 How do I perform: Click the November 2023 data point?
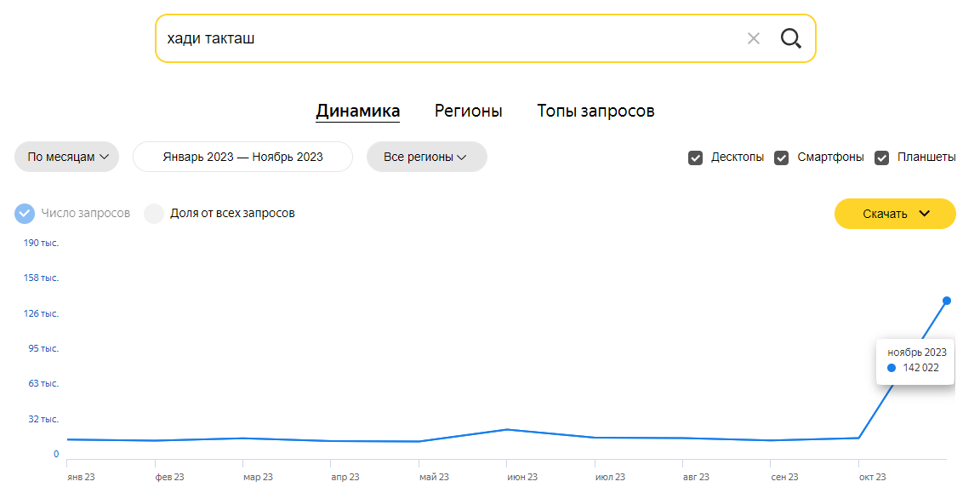coord(946,301)
